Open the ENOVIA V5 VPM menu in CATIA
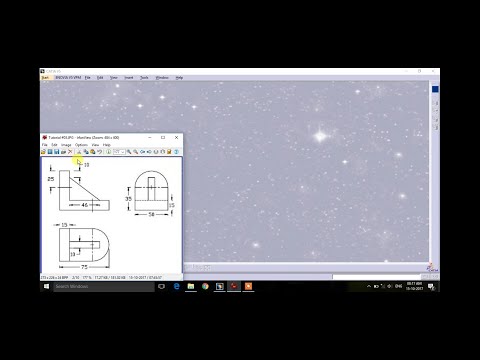 (x=68, y=77)
